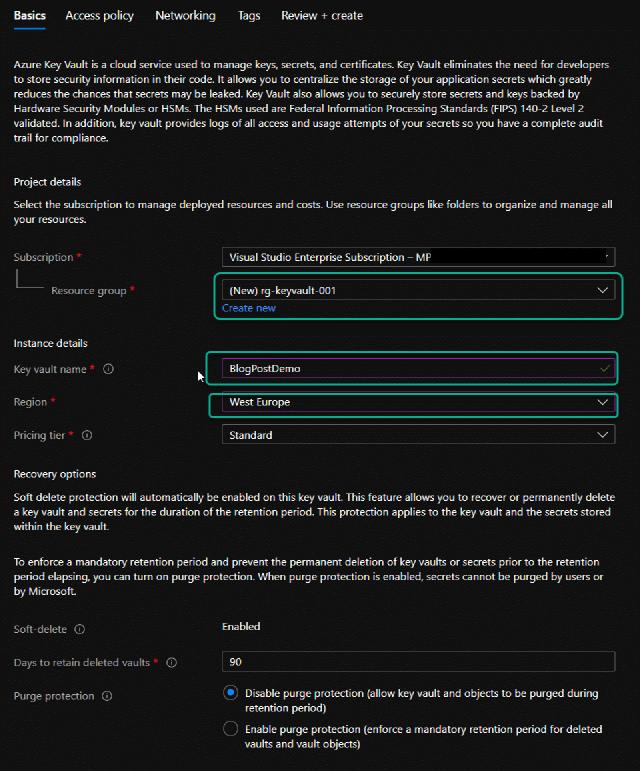Click the days to retain deleted vaults field

point(416,662)
